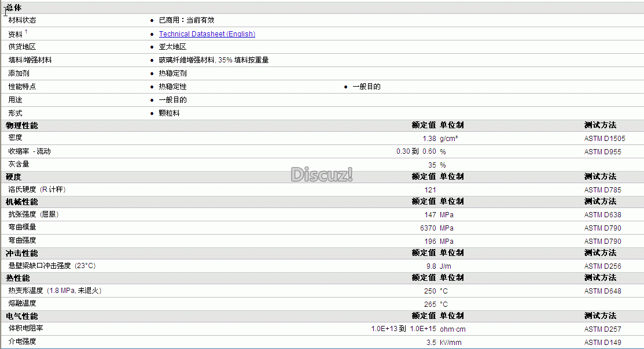Click 'ASTM D955' test method

(602, 152)
